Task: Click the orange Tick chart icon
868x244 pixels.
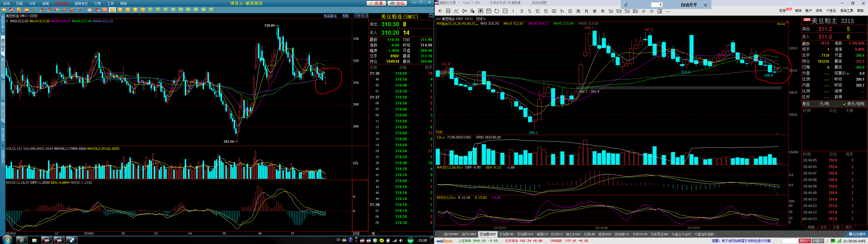Action: coord(105,10)
